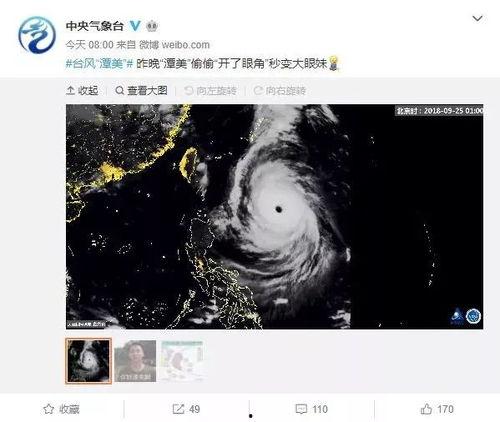Screen dimensions: 500x422
Task: Expand the post options chevron menu
Action: point(477,18)
